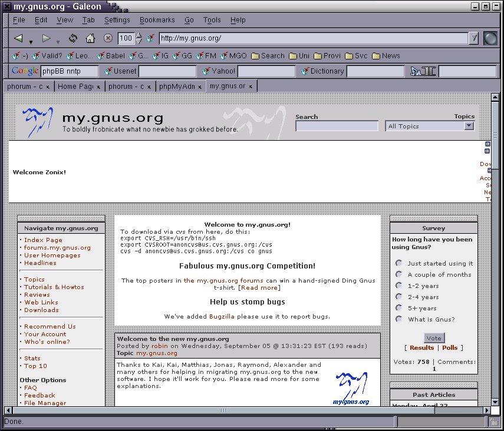Submit the survey with Vote button
Image resolution: width=504 pixels, height=431 pixels.
point(434,338)
